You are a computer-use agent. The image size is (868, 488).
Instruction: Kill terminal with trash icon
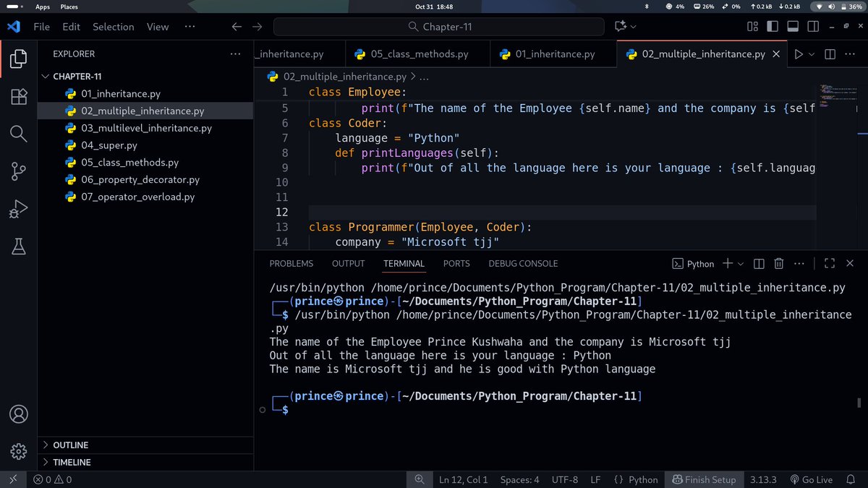point(779,264)
